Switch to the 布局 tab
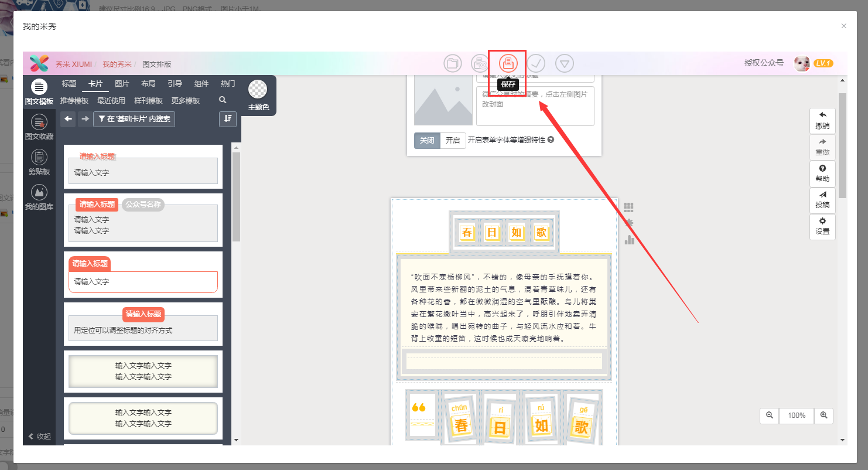Screen dimensions: 868x470 [x=148, y=84]
